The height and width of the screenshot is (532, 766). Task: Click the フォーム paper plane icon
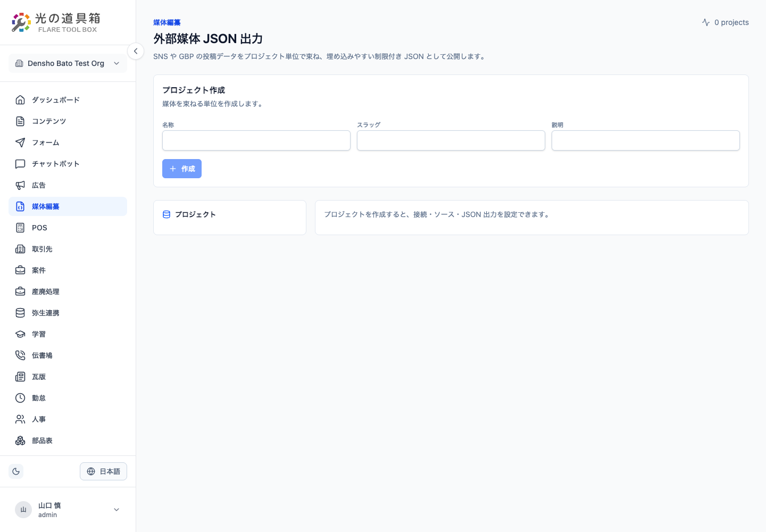point(20,143)
